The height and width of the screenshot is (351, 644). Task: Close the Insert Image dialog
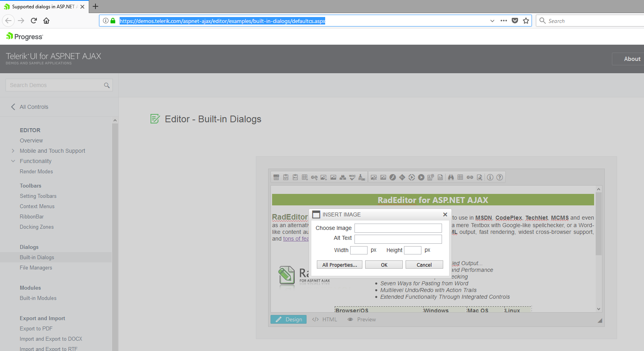coord(445,214)
